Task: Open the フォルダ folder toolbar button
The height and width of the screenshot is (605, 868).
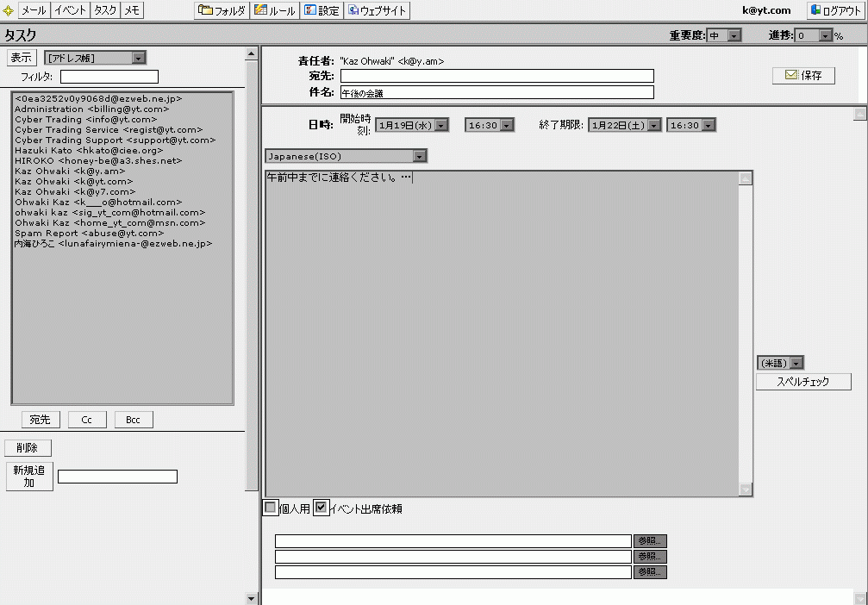Action: pos(222,11)
